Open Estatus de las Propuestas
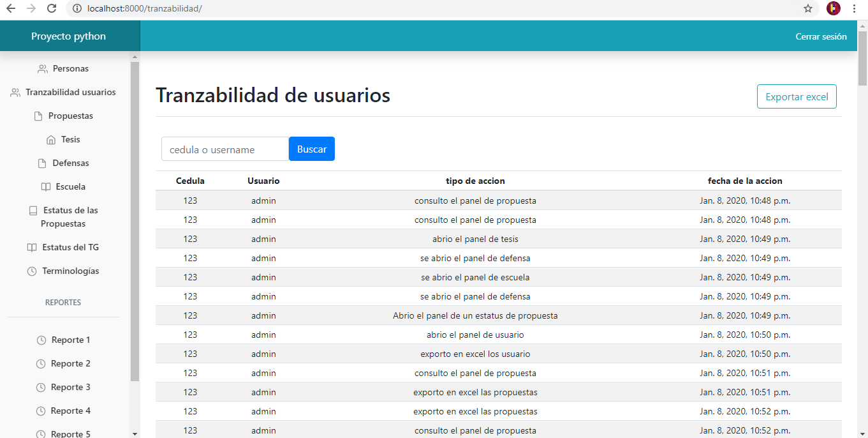868x438 pixels. [x=70, y=217]
